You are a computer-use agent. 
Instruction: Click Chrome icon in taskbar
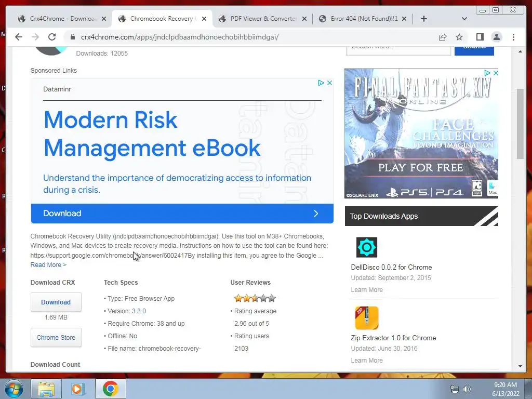pos(110,389)
